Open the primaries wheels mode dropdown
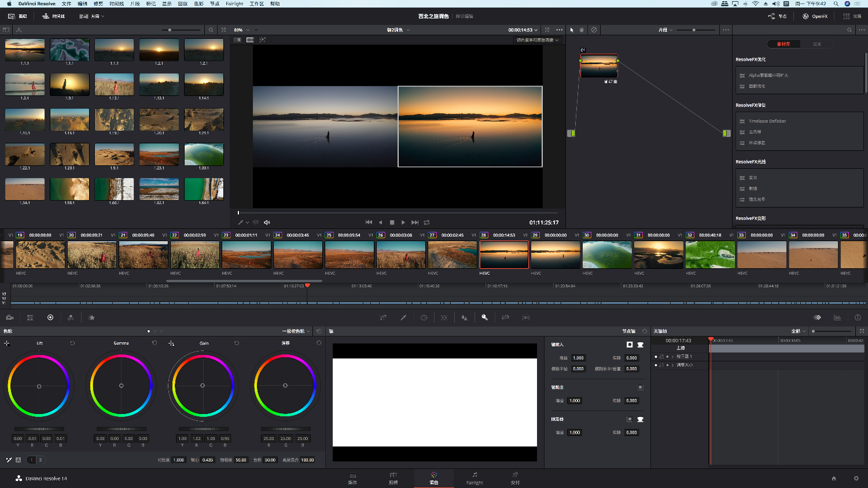Image resolution: width=868 pixels, height=488 pixels. coord(296,331)
